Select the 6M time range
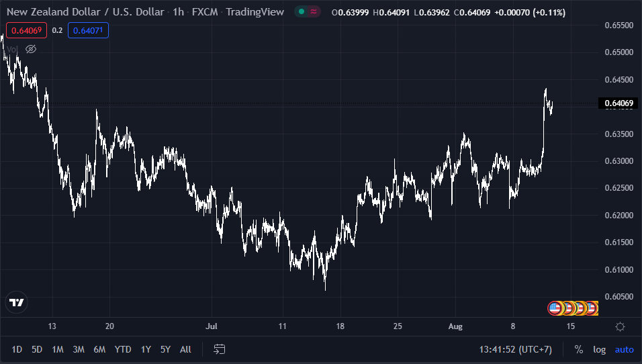The width and height of the screenshot is (642, 364). (99, 349)
